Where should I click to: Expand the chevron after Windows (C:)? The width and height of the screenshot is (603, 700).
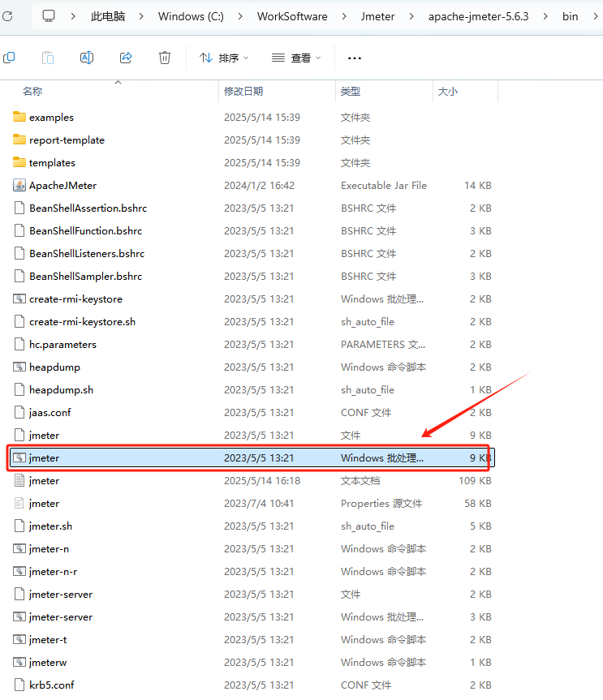click(x=240, y=16)
